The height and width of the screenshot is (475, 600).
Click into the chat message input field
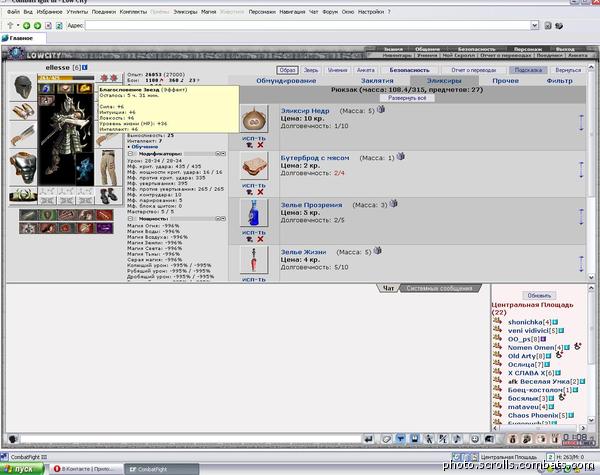pyautogui.click(x=191, y=439)
